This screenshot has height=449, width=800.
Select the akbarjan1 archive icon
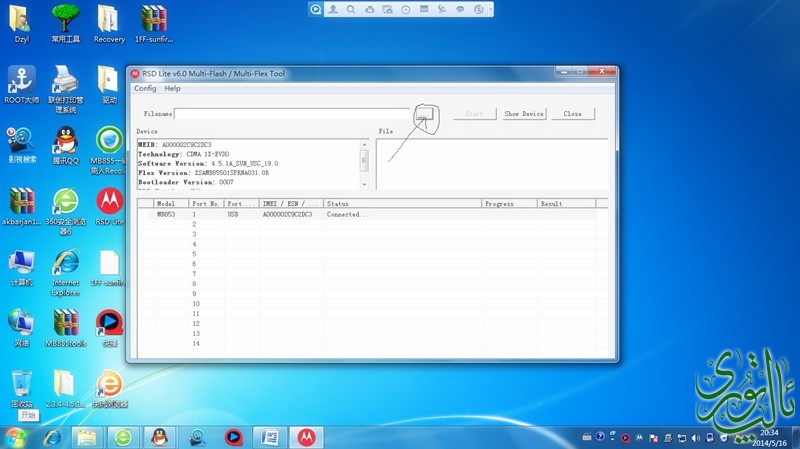pyautogui.click(x=21, y=206)
